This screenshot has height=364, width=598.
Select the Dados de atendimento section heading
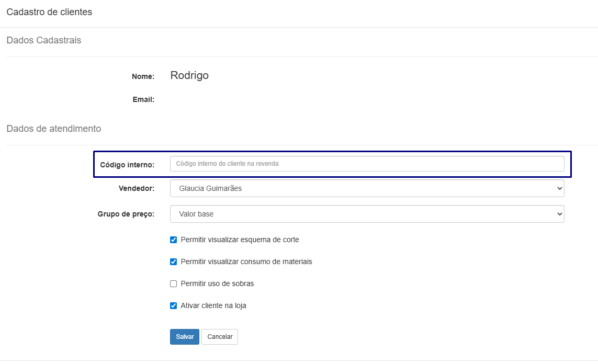[53, 129]
